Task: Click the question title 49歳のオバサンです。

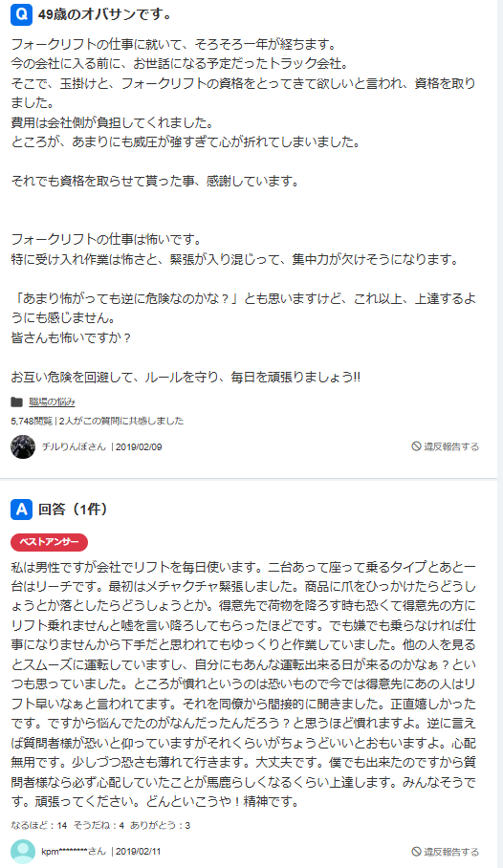Action: [105, 15]
